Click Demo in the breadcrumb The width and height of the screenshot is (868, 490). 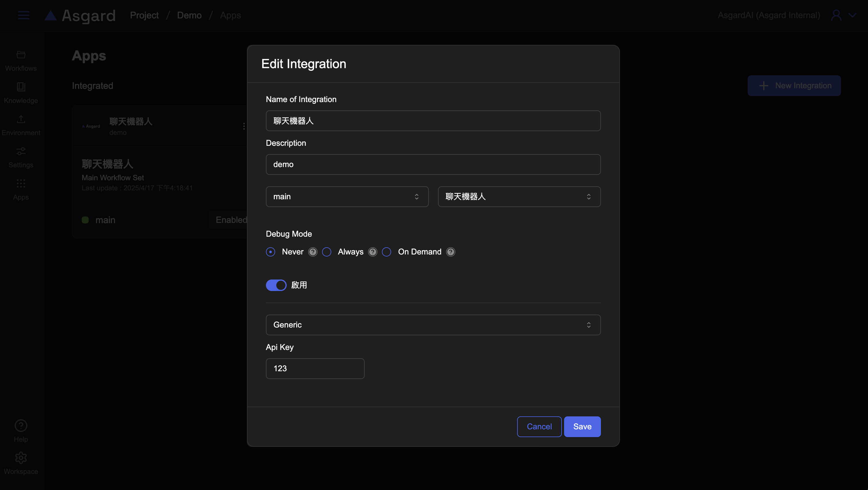189,15
